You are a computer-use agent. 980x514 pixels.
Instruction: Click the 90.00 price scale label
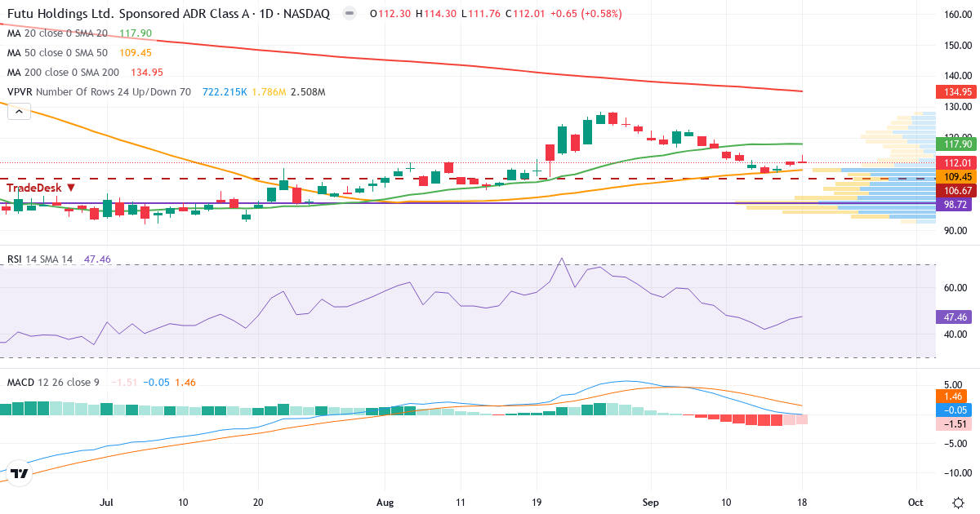[x=955, y=231]
